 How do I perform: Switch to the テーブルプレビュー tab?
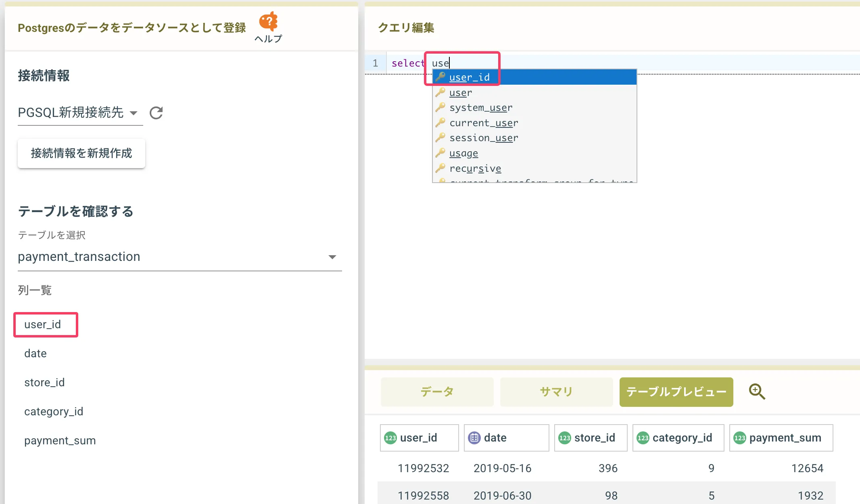pos(676,392)
